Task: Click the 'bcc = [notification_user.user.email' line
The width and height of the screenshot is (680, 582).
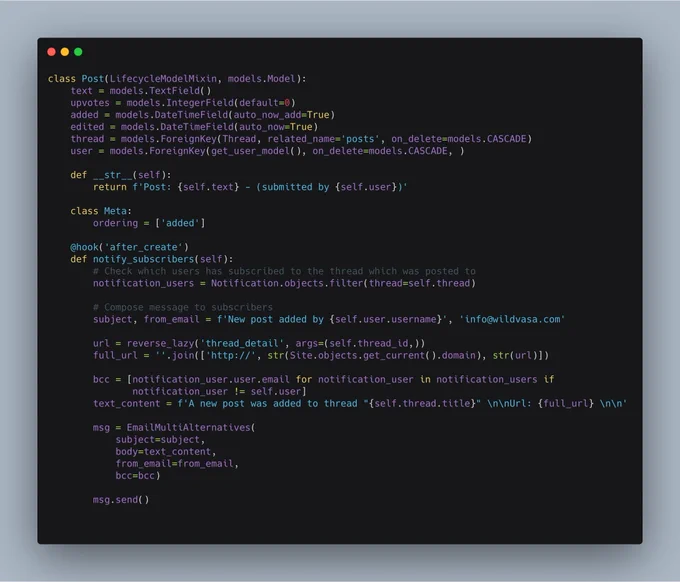Action: [x=324, y=379]
